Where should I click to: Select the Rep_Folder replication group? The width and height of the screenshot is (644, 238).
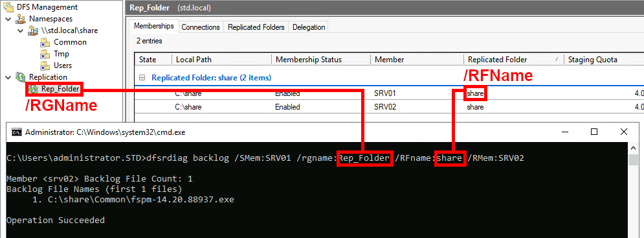click(60, 89)
